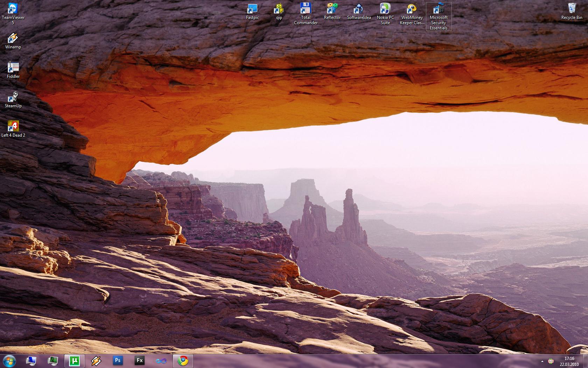Open the TeamViewer 5 desktop shortcut
This screenshot has width=588, height=368.
[13, 9]
